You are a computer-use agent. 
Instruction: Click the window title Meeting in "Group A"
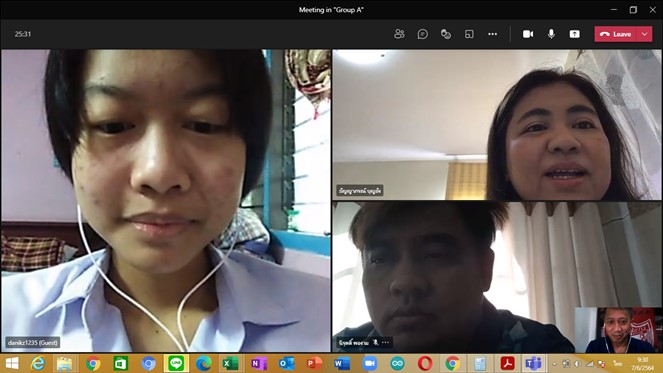[x=331, y=10]
